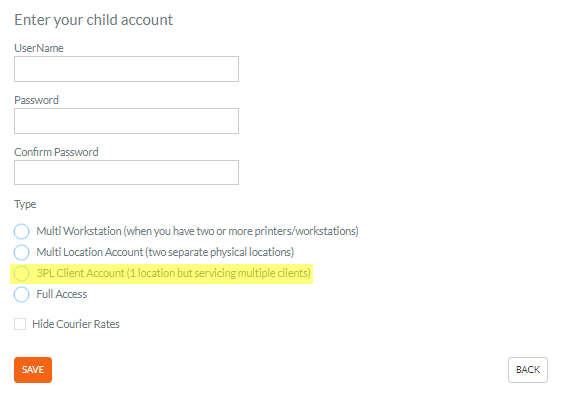The height and width of the screenshot is (416, 574).
Task: Focus the Password text box
Action: (x=126, y=121)
